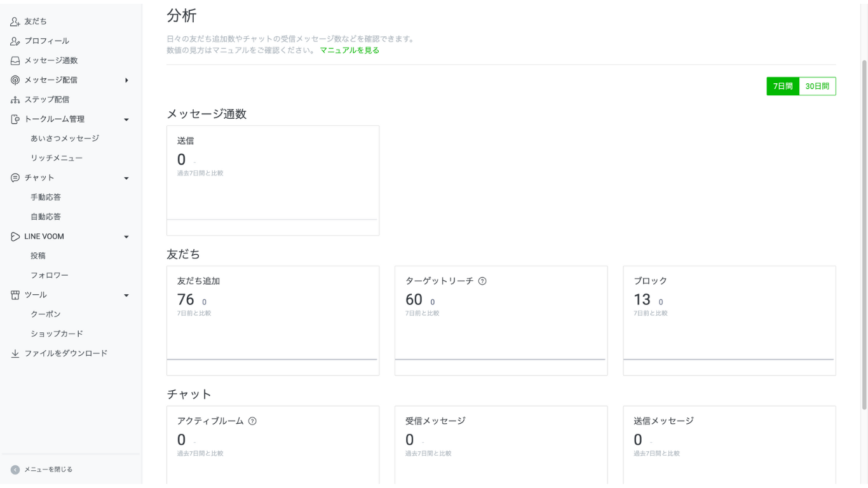Click the ブロック stats card

click(x=729, y=321)
